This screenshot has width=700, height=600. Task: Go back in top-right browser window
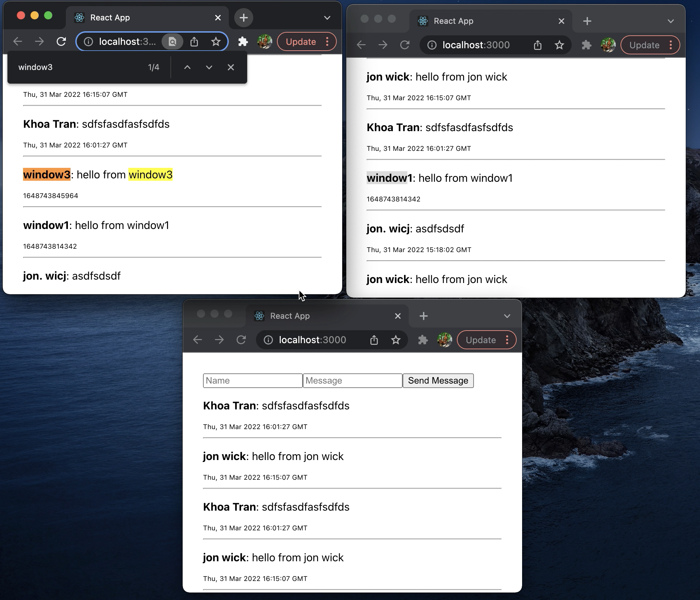point(361,45)
